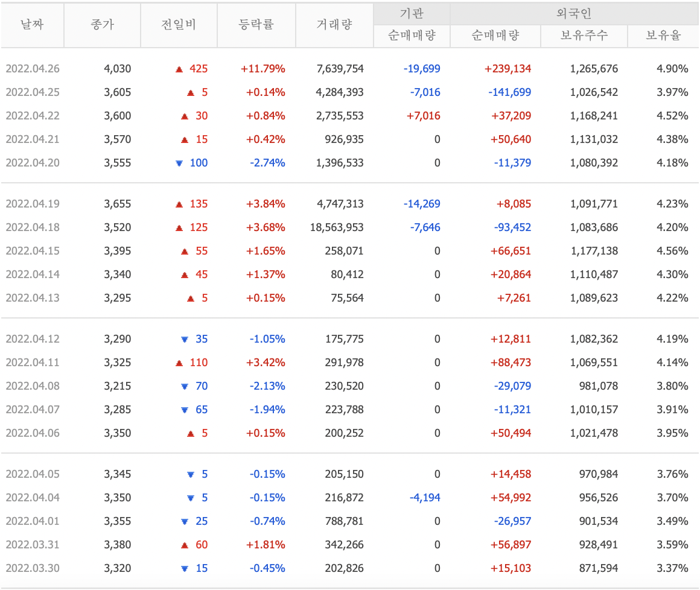This screenshot has width=700, height=590.
Task: Click the 보유율 column header
Action: (663, 36)
